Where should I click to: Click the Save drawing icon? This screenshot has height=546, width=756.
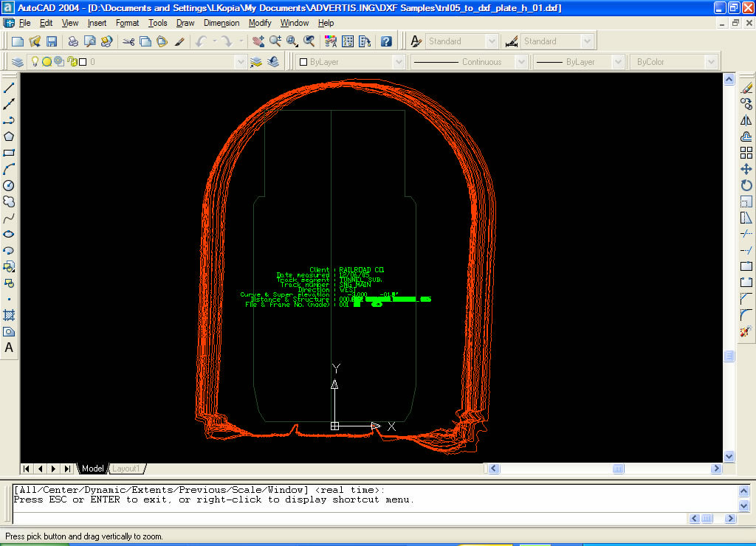coord(52,41)
